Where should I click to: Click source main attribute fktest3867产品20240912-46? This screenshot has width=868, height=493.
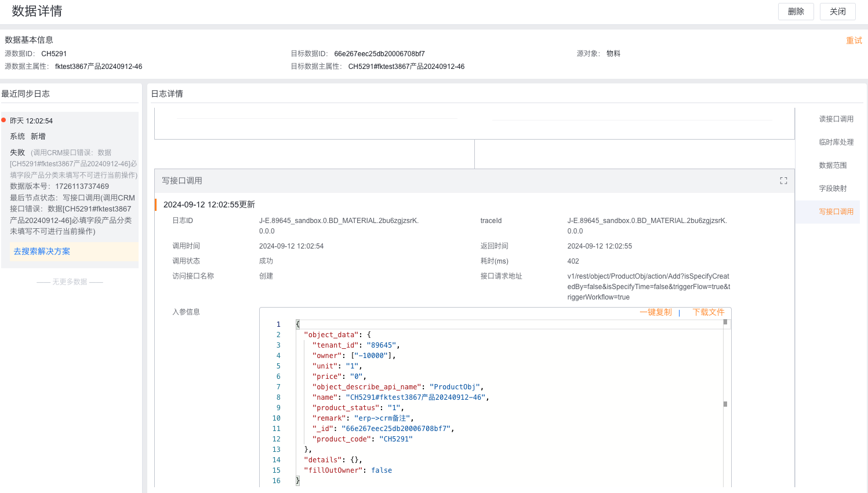tap(99, 67)
